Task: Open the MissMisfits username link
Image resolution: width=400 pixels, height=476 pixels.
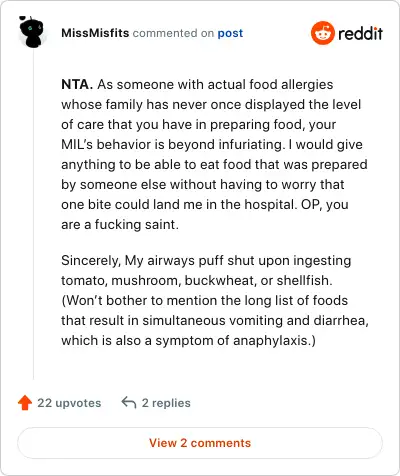Action: click(x=95, y=33)
